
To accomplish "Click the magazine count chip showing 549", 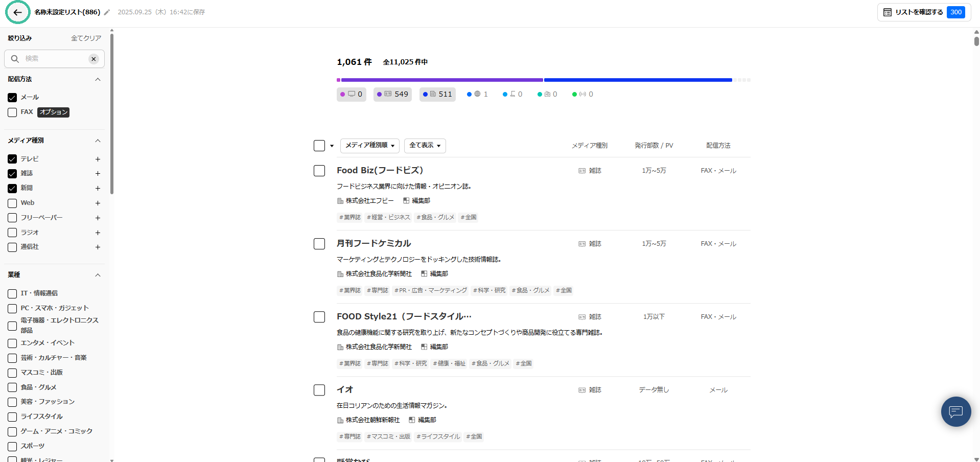I will pos(392,95).
